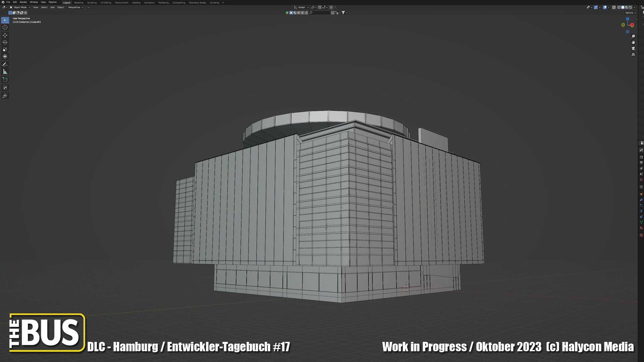The image size is (644, 362).
Task: Toggle X-ray mode button
Action: click(x=614, y=7)
